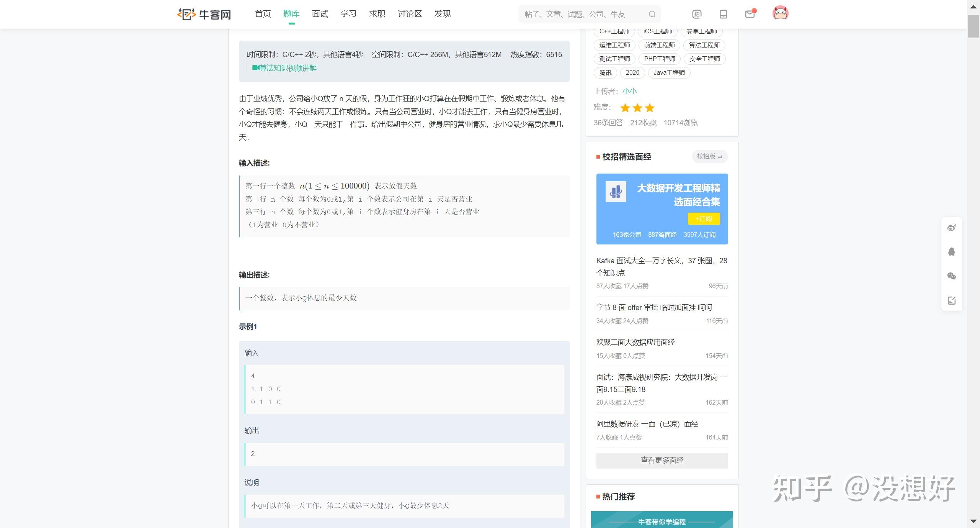Screen dimensions: 980x528
Task: Select the 算法工程师 tag
Action: (704, 45)
